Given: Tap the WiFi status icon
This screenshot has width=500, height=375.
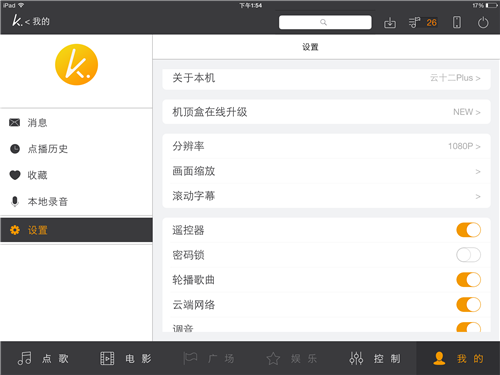Looking at the screenshot, I should click(21, 5).
